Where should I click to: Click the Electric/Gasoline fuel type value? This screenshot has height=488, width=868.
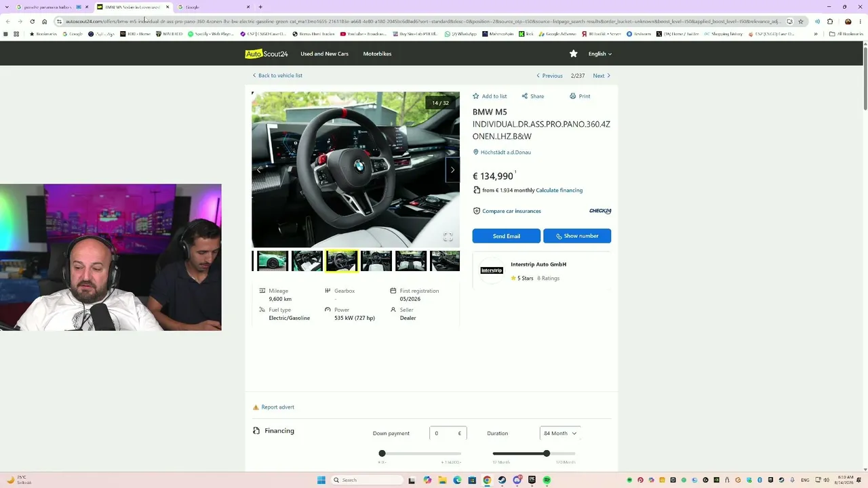(290, 318)
